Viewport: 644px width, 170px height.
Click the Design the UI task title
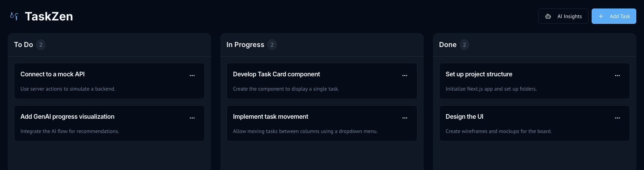pos(464,117)
